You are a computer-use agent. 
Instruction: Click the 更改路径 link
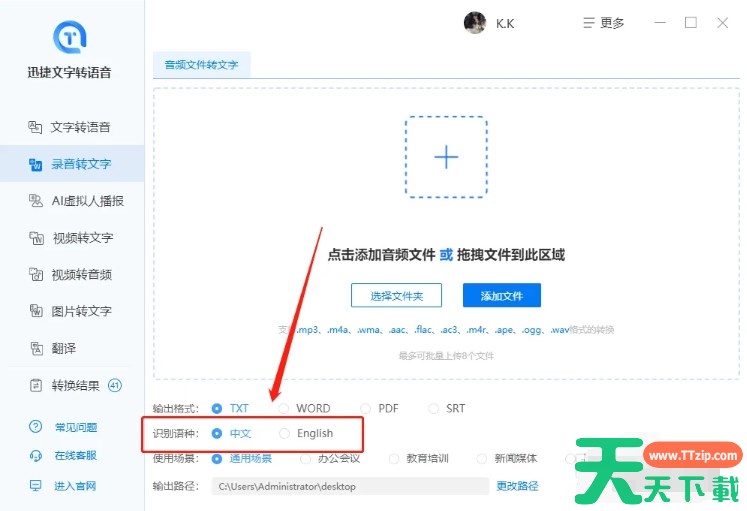click(517, 486)
